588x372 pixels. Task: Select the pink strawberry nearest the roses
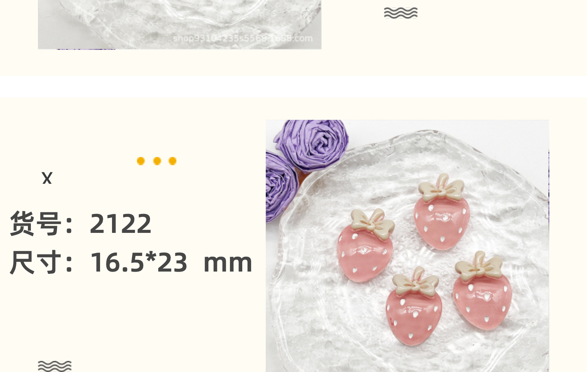click(365, 246)
